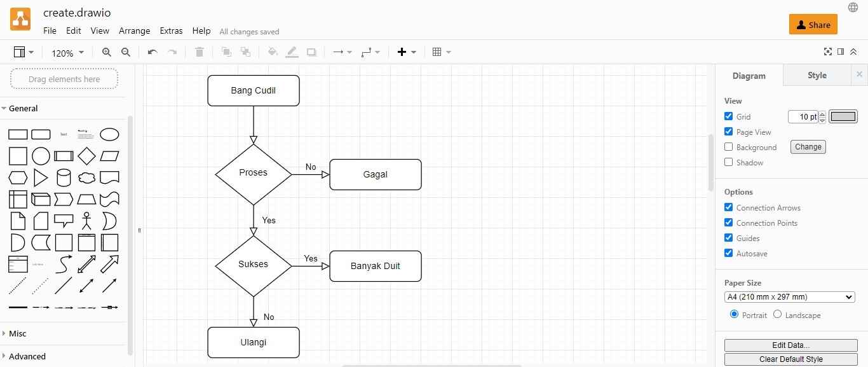Image resolution: width=868 pixels, height=367 pixels.
Task: Collapse the toolbar with double chevron icon
Action: click(853, 52)
